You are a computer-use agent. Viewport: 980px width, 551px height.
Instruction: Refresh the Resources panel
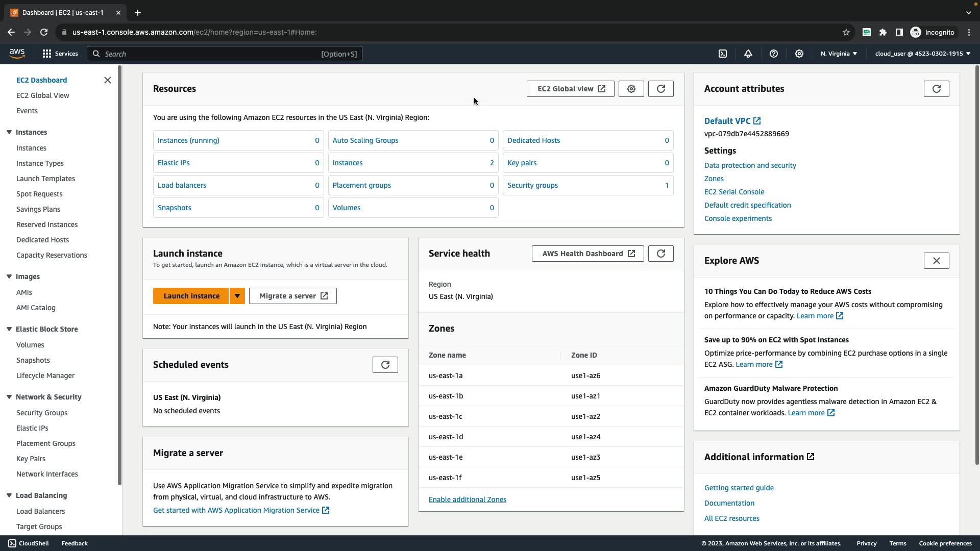point(661,89)
